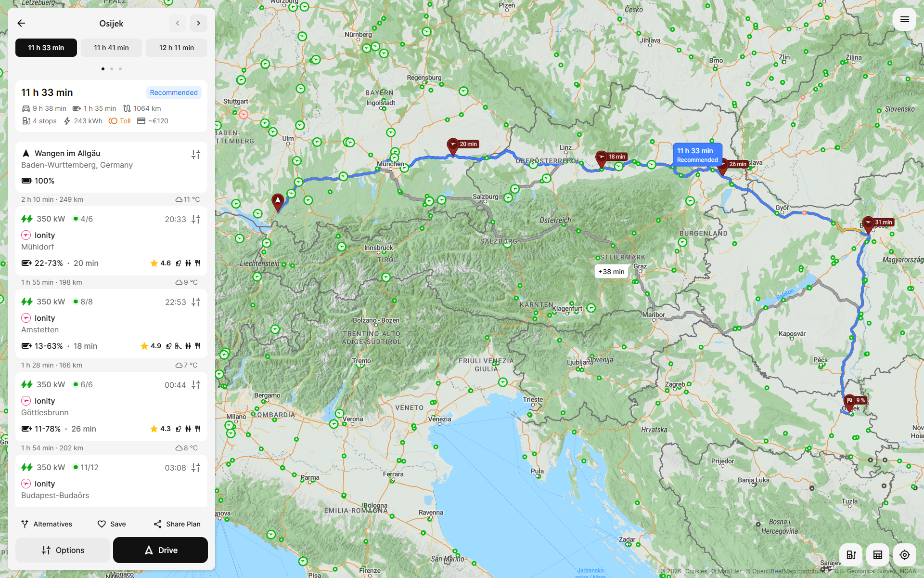This screenshot has height=578, width=924.
Task: Adjust settings for the Göttlesbrunn Ionity stop
Action: pos(196,385)
